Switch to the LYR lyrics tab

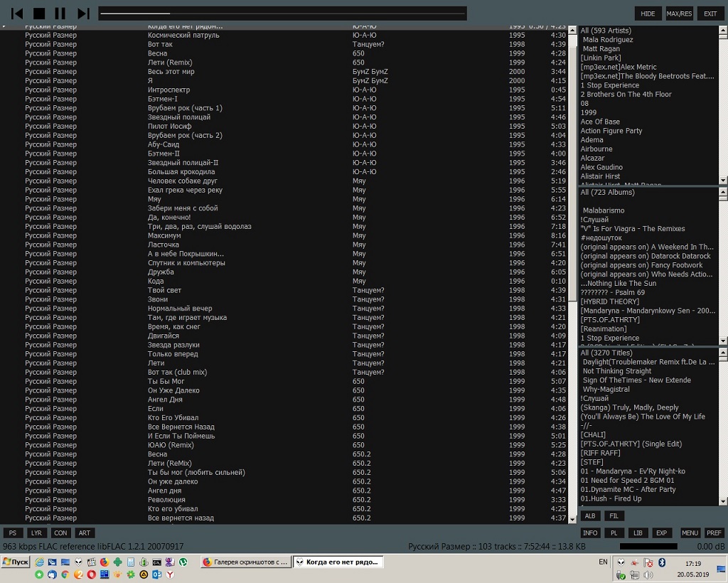pos(36,533)
